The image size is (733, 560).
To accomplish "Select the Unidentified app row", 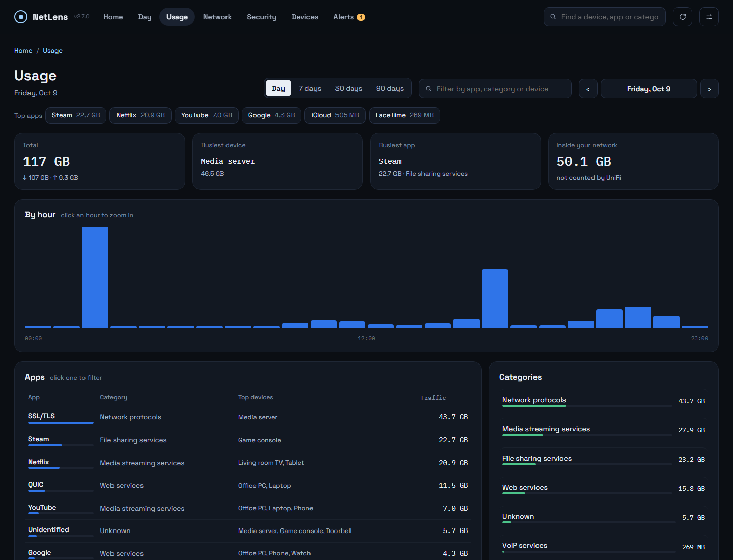I will tap(248, 530).
